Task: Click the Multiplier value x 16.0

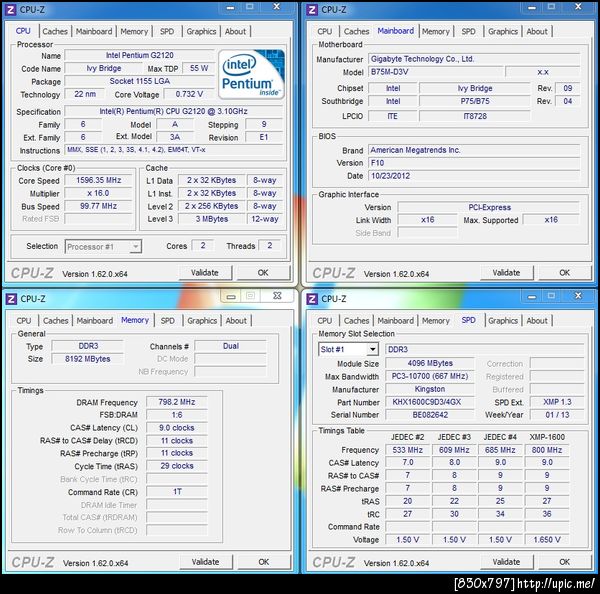Action: (98, 193)
